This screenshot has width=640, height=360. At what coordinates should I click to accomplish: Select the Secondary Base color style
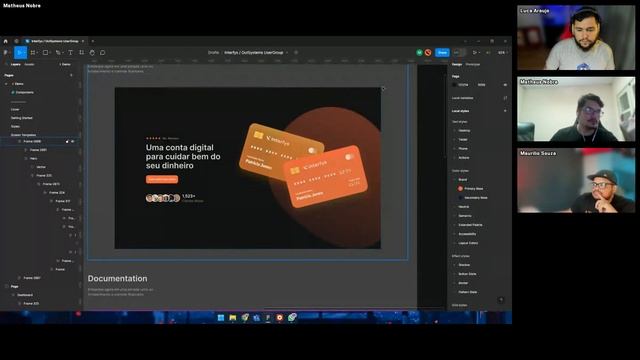coord(475,198)
